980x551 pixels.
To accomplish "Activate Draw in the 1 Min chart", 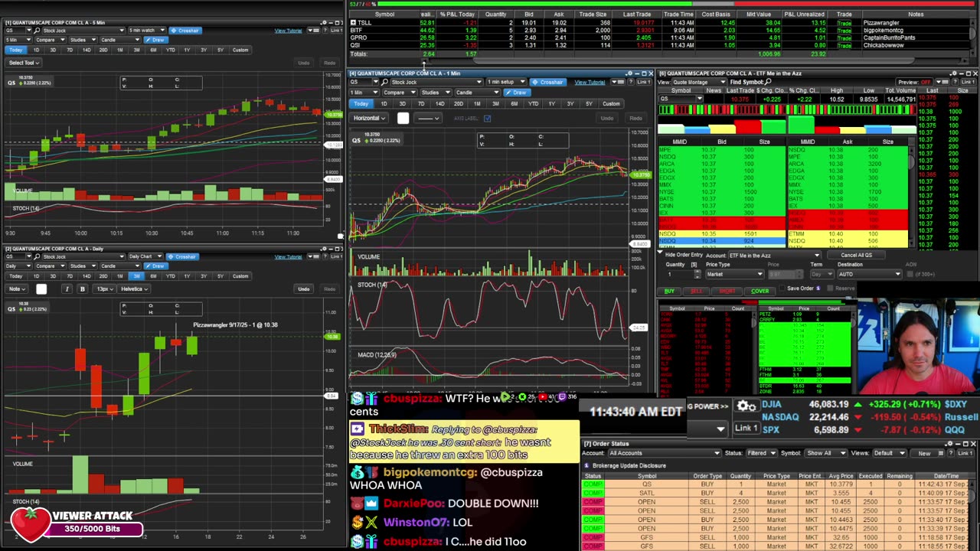I will 517,93.
